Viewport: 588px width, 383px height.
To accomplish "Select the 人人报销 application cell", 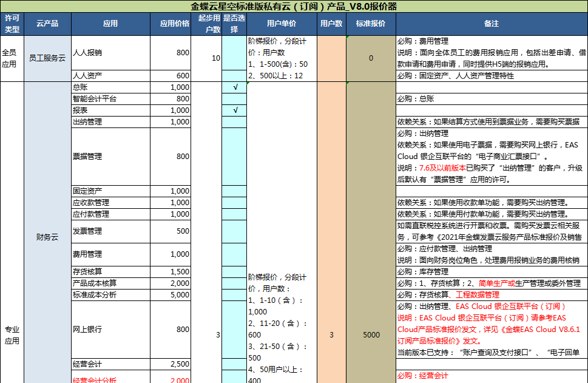I will tap(110, 53).
